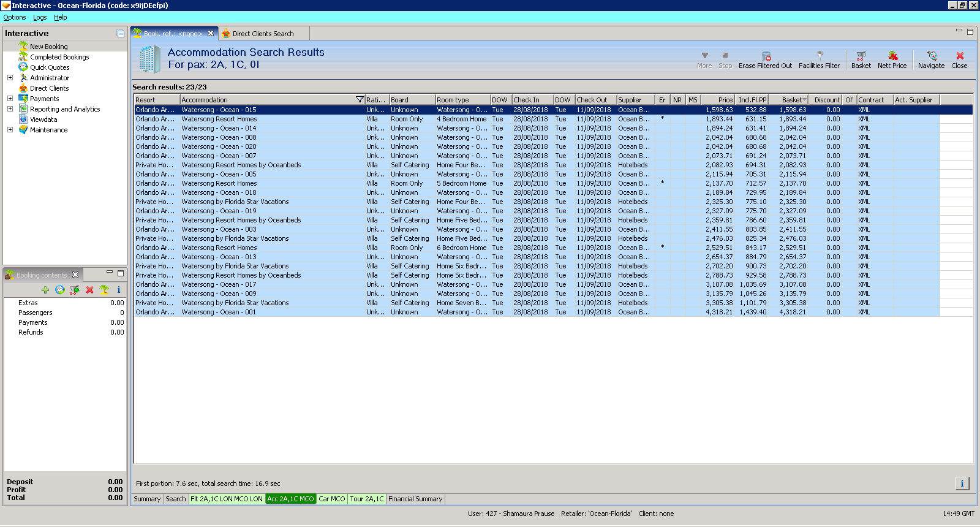Open the Tour 2A,1C tab
980x527 pixels.
pos(367,499)
